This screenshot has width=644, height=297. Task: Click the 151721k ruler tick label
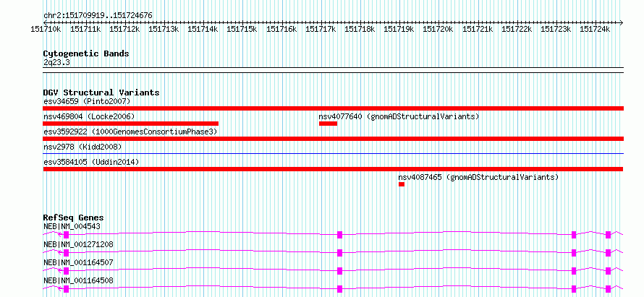478,30
